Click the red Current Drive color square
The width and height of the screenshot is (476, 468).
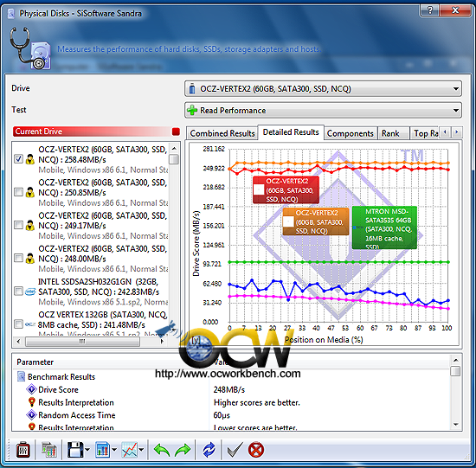(x=176, y=131)
